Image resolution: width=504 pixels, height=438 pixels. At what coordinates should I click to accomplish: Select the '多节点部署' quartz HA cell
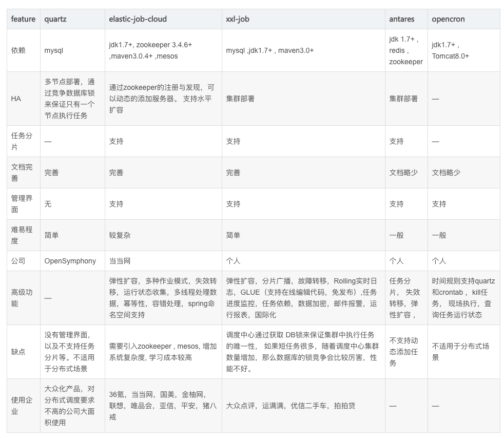coord(72,99)
